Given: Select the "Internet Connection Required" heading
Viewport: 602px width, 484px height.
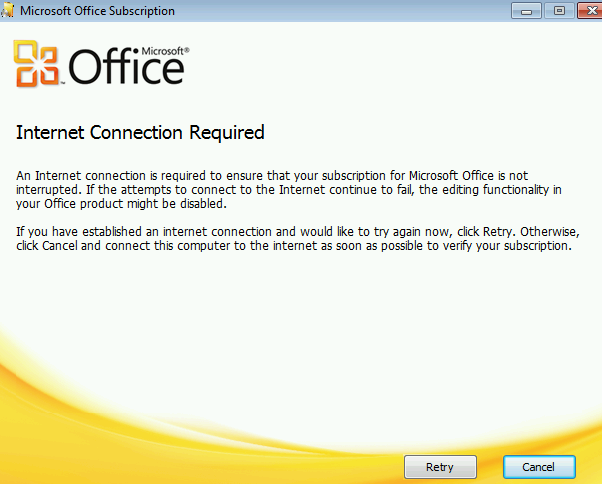Looking at the screenshot, I should [x=140, y=132].
